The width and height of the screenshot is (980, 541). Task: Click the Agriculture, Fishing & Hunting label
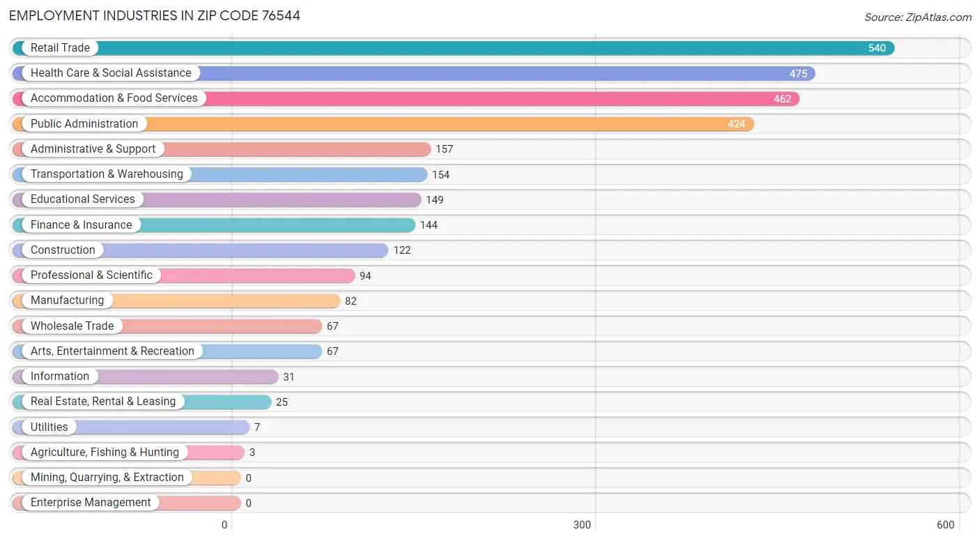pyautogui.click(x=105, y=452)
